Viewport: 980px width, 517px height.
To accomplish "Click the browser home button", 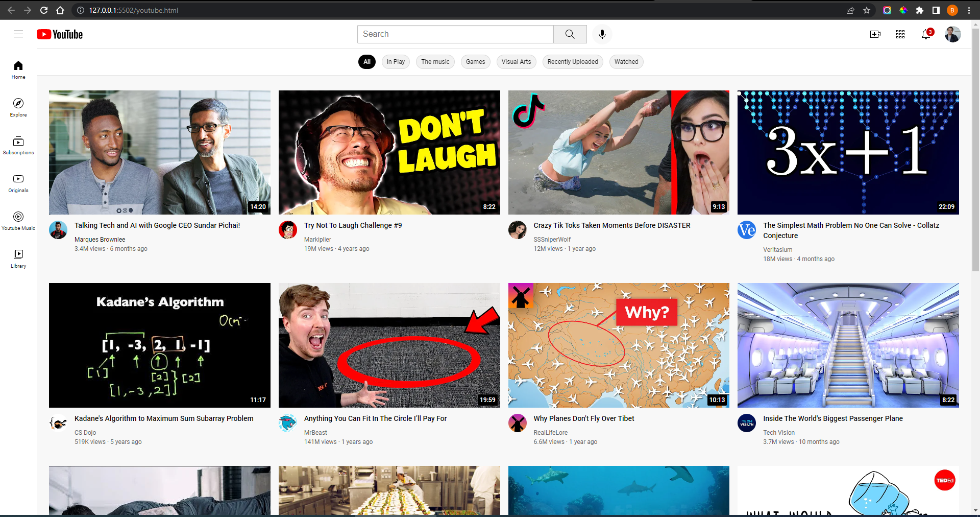I will click(x=60, y=10).
